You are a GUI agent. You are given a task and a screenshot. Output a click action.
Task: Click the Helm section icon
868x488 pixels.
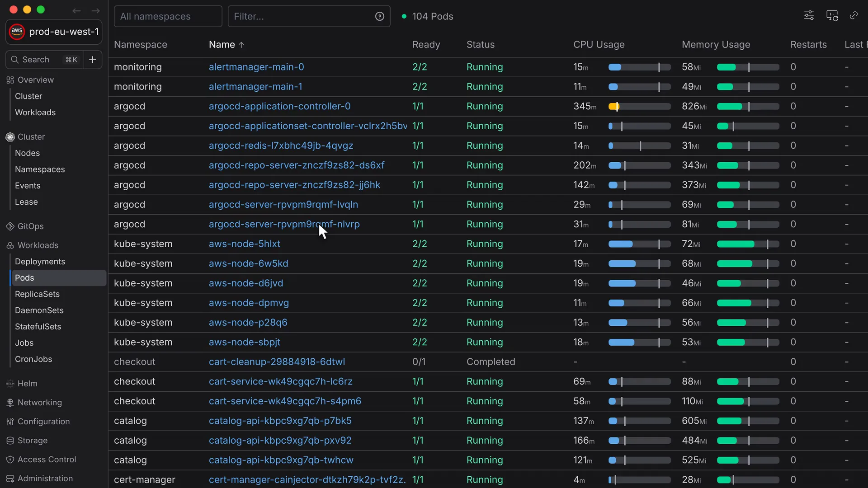10,384
